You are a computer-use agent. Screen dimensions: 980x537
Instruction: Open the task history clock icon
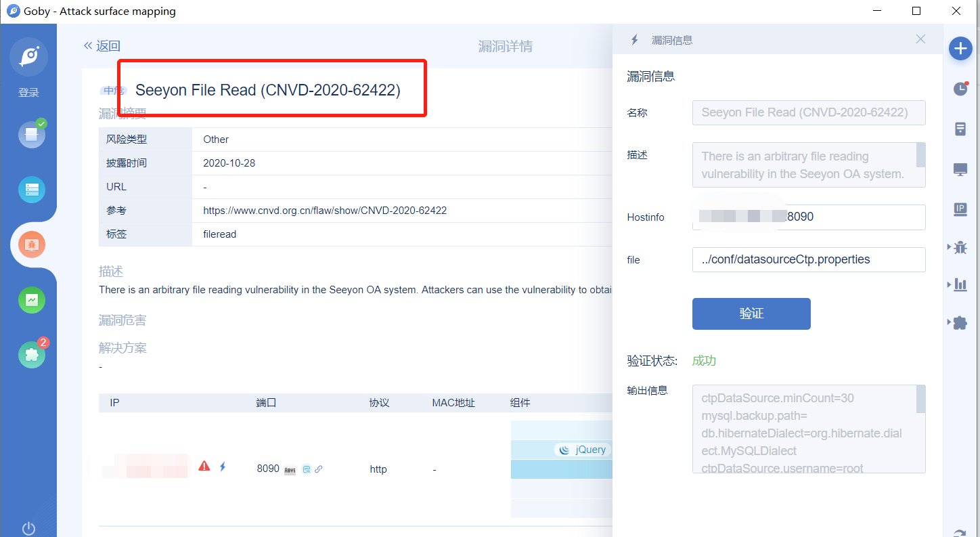pyautogui.click(x=960, y=89)
